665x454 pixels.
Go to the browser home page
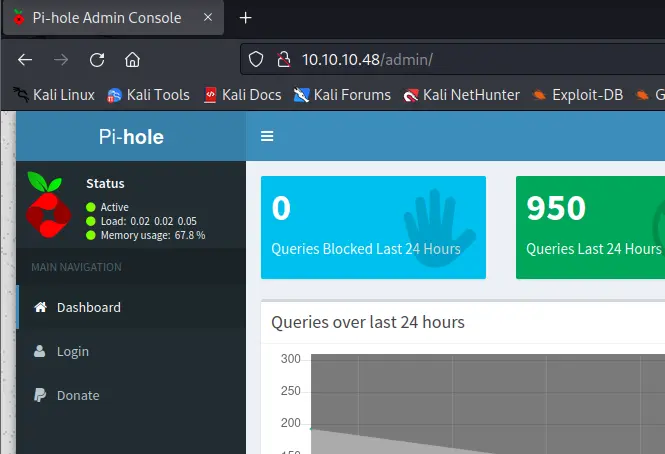(x=132, y=60)
